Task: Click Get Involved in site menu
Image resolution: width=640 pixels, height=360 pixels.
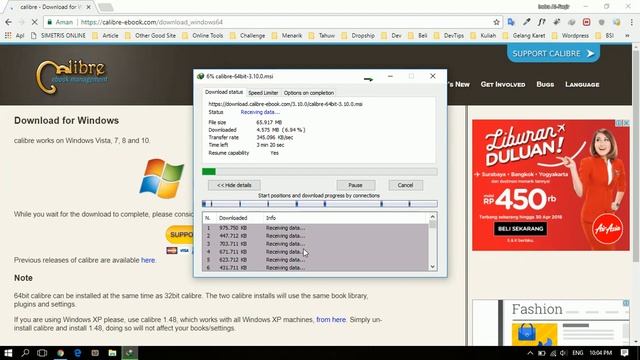Action: pyautogui.click(x=503, y=84)
